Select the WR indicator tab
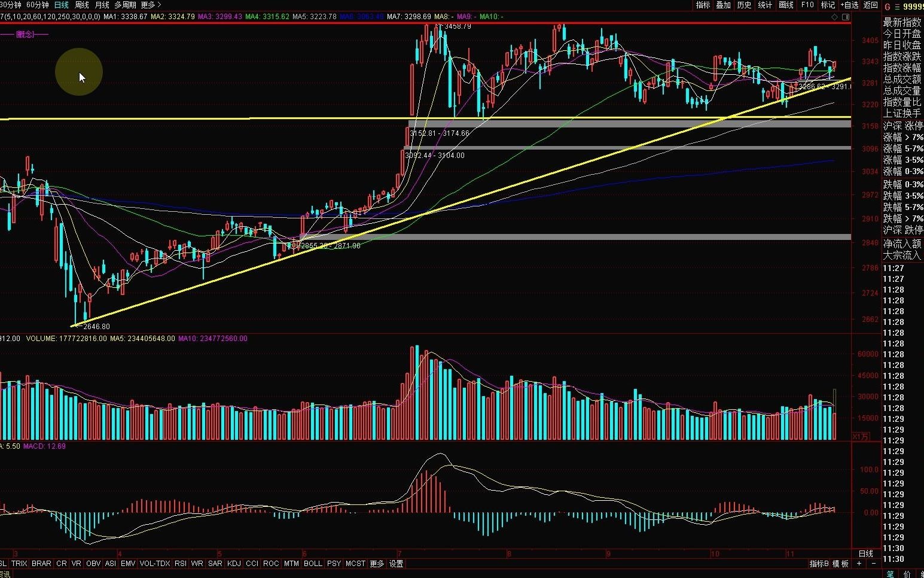924x578 pixels. point(197,564)
